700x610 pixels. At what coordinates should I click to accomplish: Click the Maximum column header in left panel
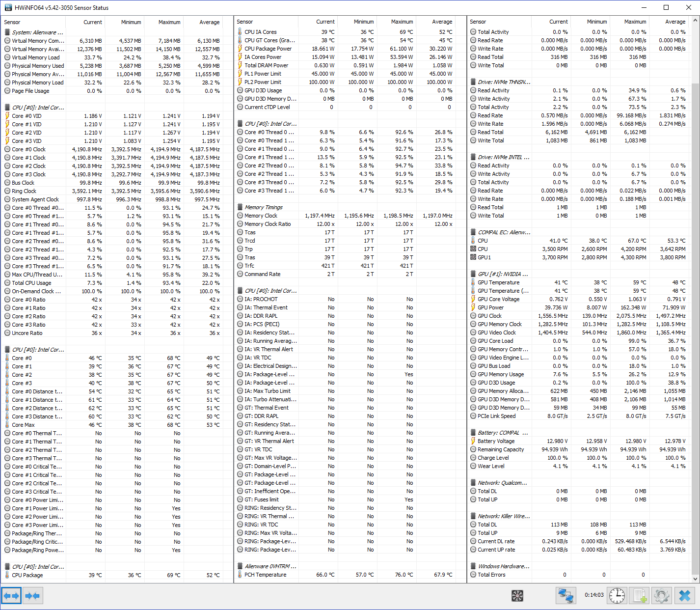tap(169, 22)
